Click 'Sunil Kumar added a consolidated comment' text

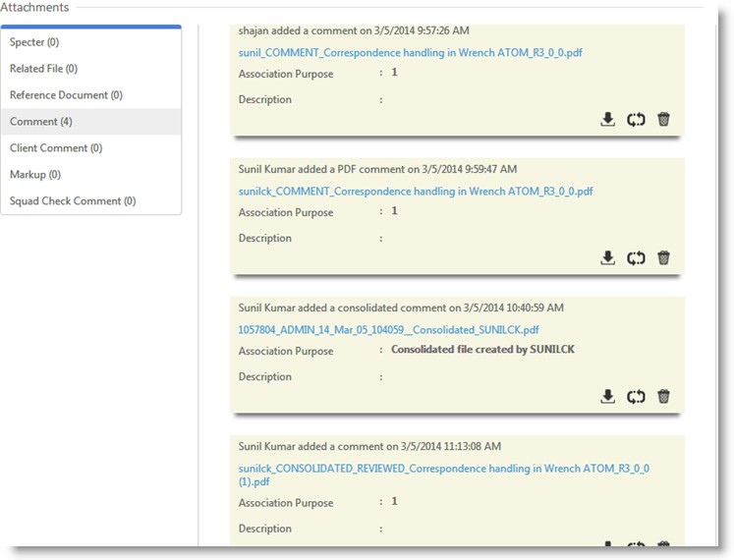[401, 308]
